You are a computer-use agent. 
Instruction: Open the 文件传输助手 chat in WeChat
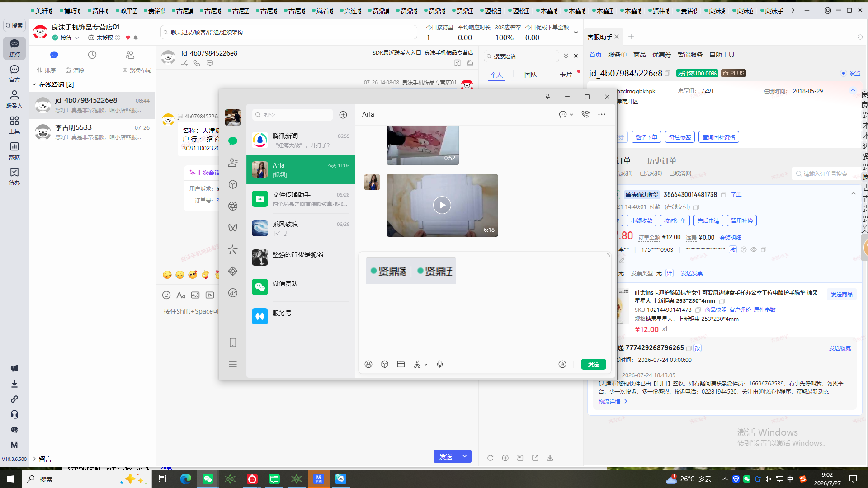click(x=301, y=199)
